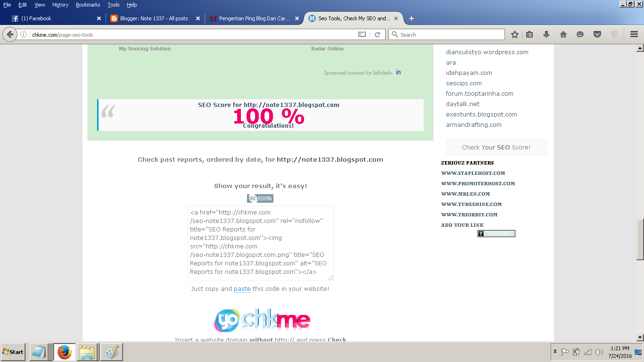
Task: Close the Blogger Note 1337 tab
Action: click(x=198, y=18)
